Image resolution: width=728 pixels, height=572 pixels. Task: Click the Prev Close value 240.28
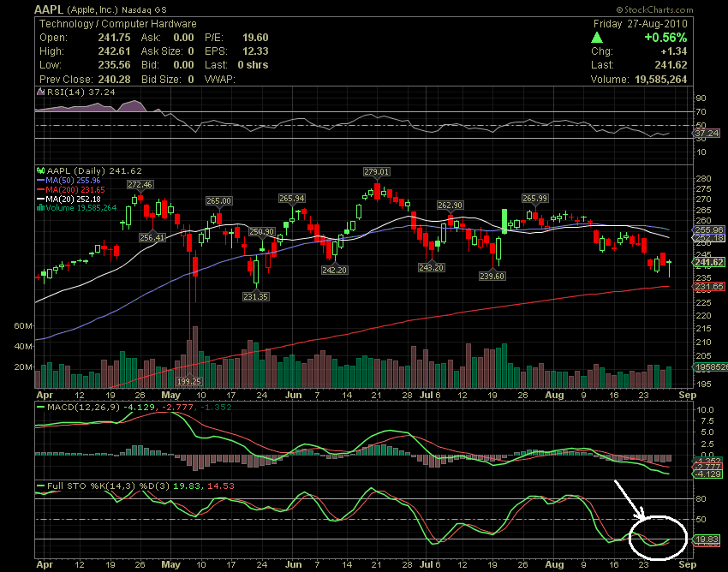pyautogui.click(x=114, y=80)
